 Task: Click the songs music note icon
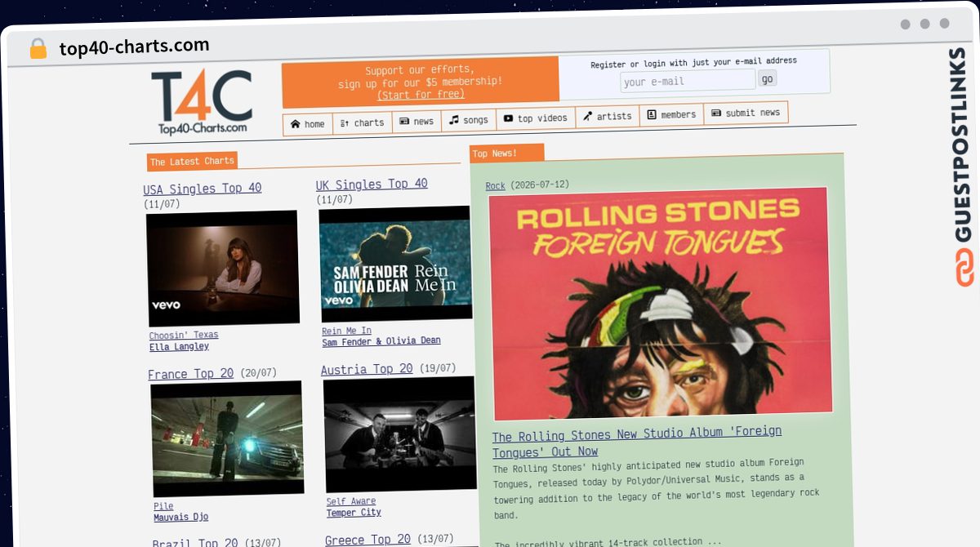tap(454, 120)
